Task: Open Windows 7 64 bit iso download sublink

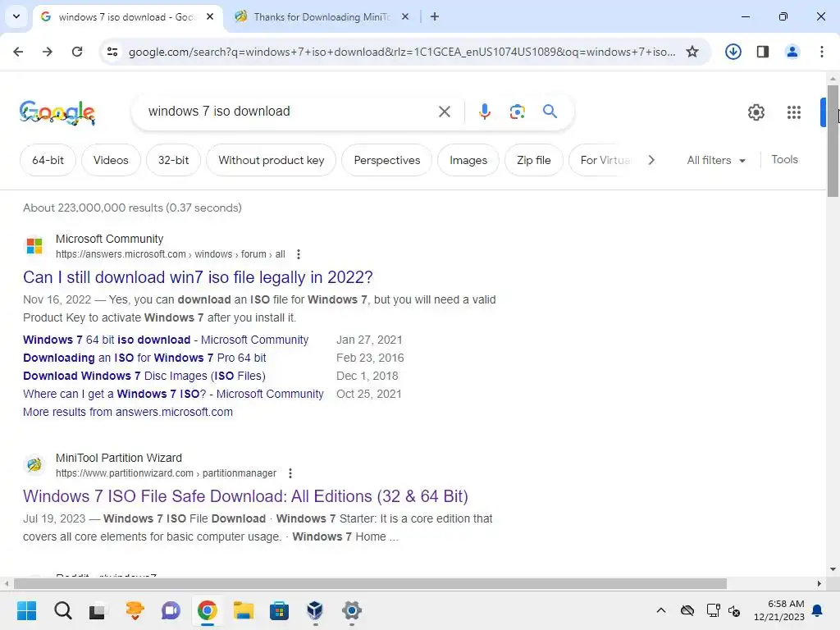Action: [x=166, y=340]
